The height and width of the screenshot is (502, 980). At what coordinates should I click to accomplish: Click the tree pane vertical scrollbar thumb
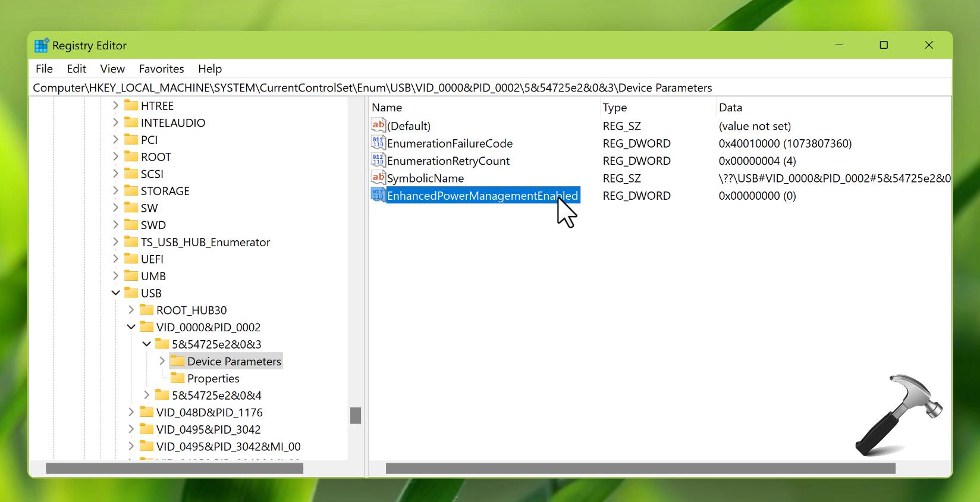[x=356, y=415]
